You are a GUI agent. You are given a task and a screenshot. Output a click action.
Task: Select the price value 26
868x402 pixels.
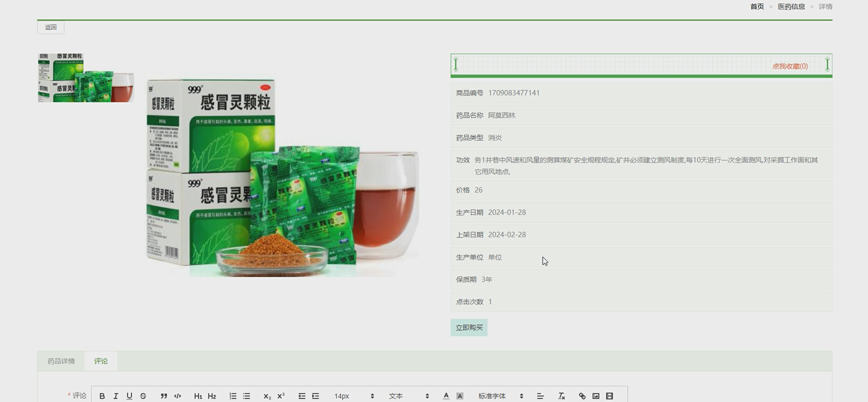point(478,190)
